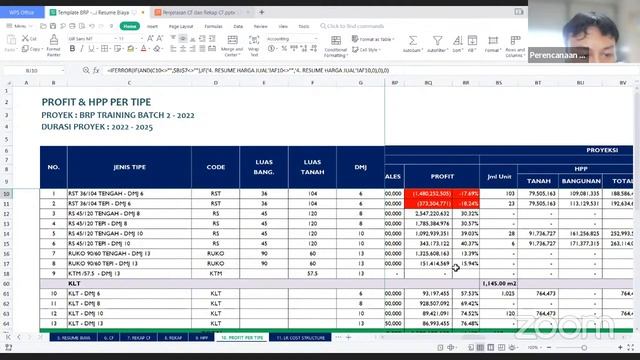
Task: Add a new document tab with plus
Action: [x=262, y=12]
